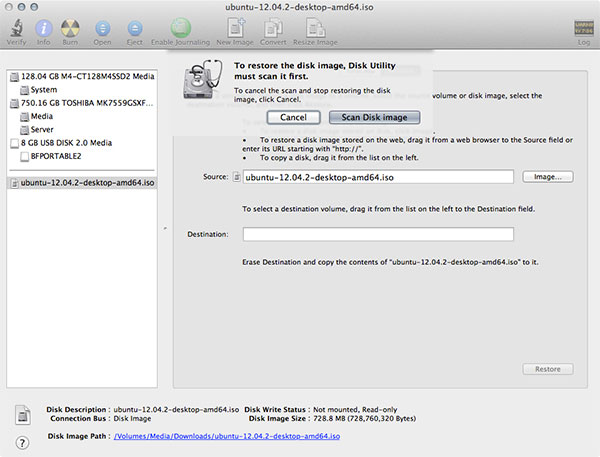Open the Log toolbar icon

pyautogui.click(x=584, y=29)
